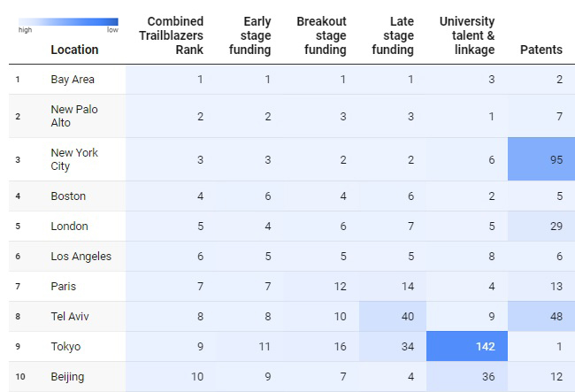Sort table by Patents column
Viewport: 575px width, 392px height.
click(x=540, y=50)
